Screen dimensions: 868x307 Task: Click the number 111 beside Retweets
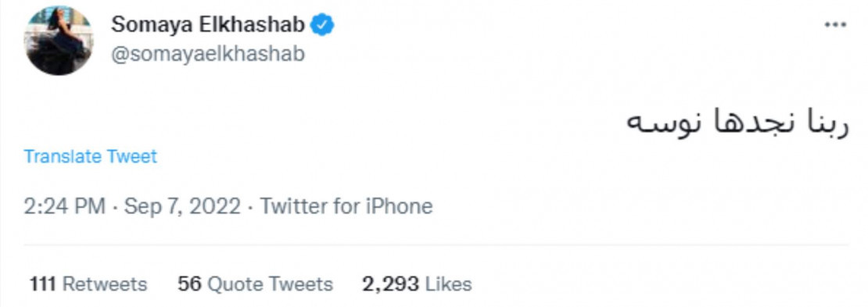(43, 284)
